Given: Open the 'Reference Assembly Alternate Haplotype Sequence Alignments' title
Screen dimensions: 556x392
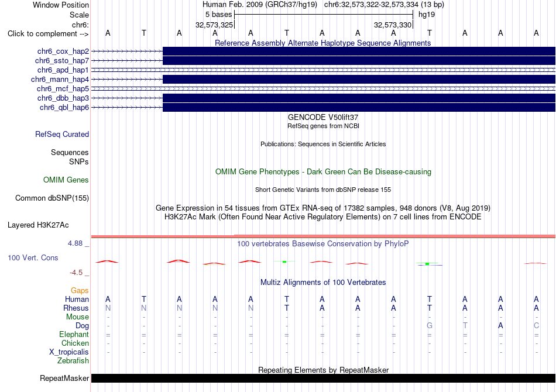Looking at the screenshot, I should click(323, 43).
